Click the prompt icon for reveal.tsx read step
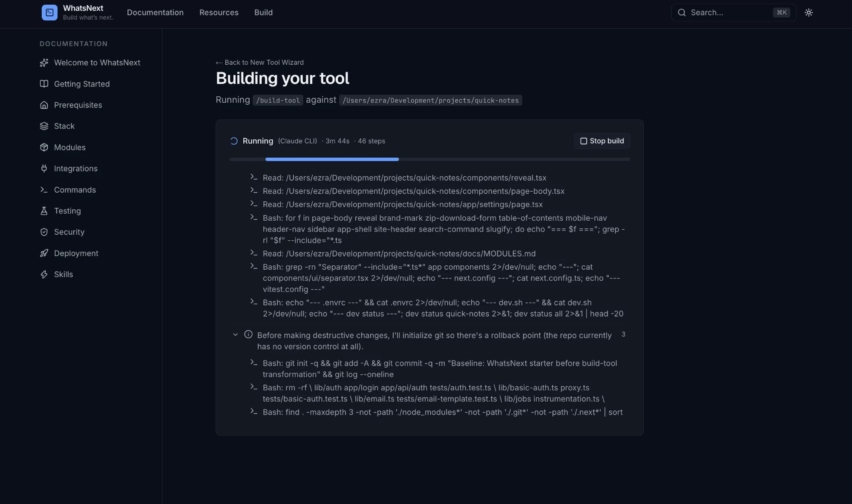The width and height of the screenshot is (852, 504). (254, 177)
